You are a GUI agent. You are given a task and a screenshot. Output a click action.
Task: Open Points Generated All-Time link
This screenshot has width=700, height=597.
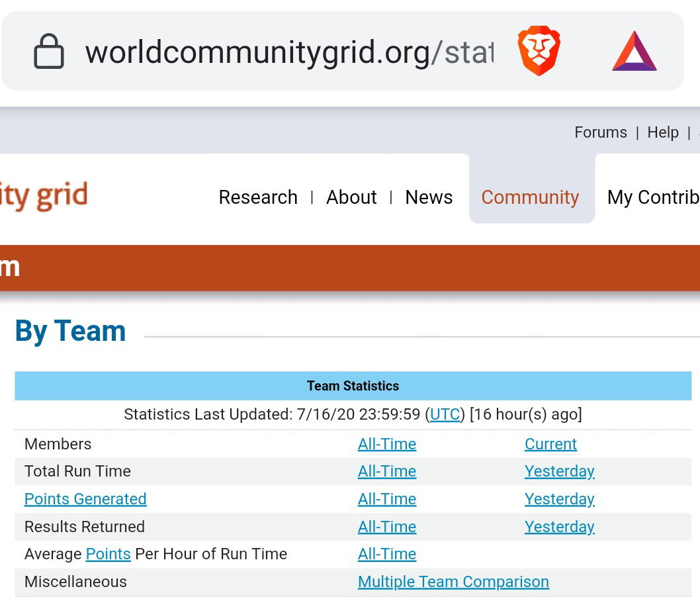(387, 499)
